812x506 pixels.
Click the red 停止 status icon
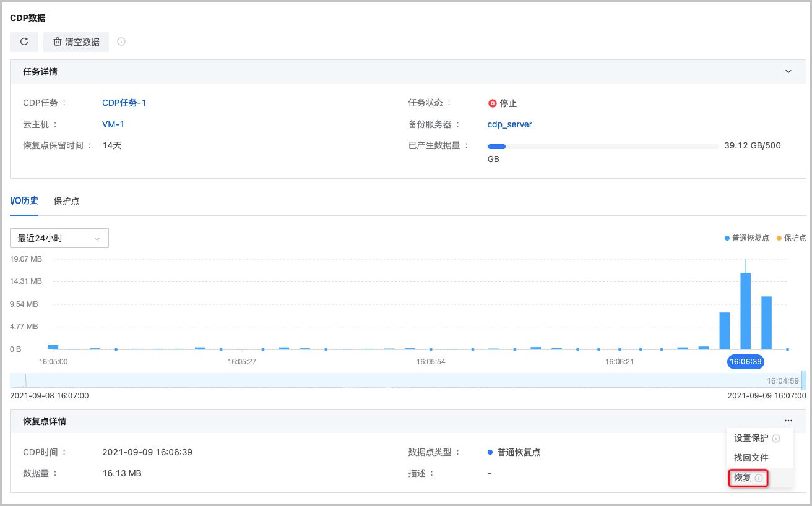[493, 103]
